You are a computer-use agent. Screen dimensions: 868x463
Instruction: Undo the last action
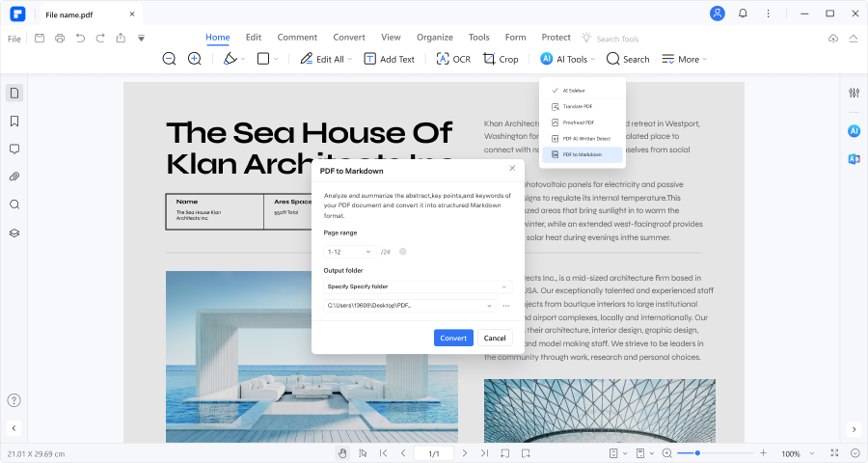(x=80, y=39)
